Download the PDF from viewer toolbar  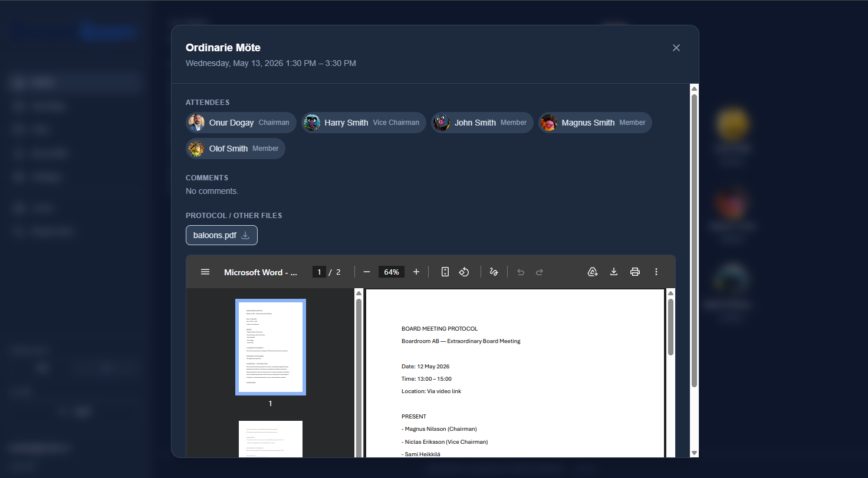(614, 272)
